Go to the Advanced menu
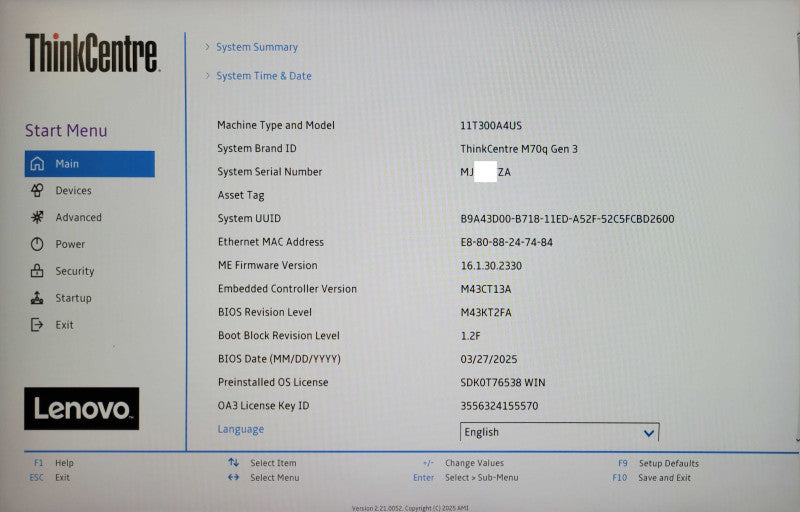 pyautogui.click(x=79, y=217)
